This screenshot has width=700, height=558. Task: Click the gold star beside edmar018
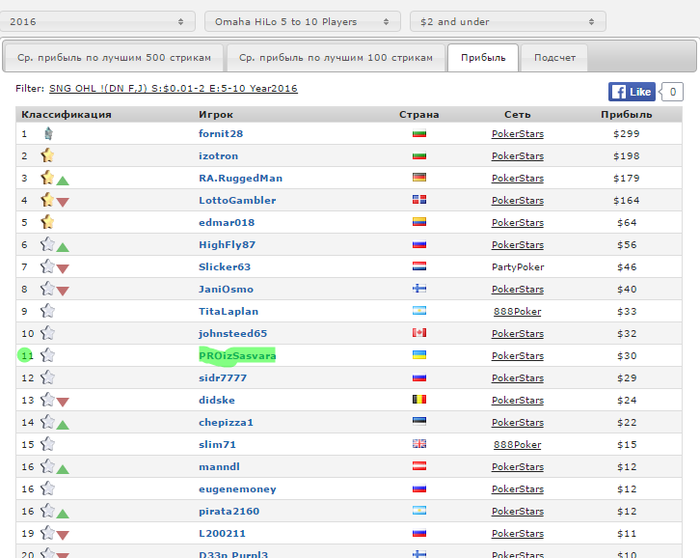[47, 222]
